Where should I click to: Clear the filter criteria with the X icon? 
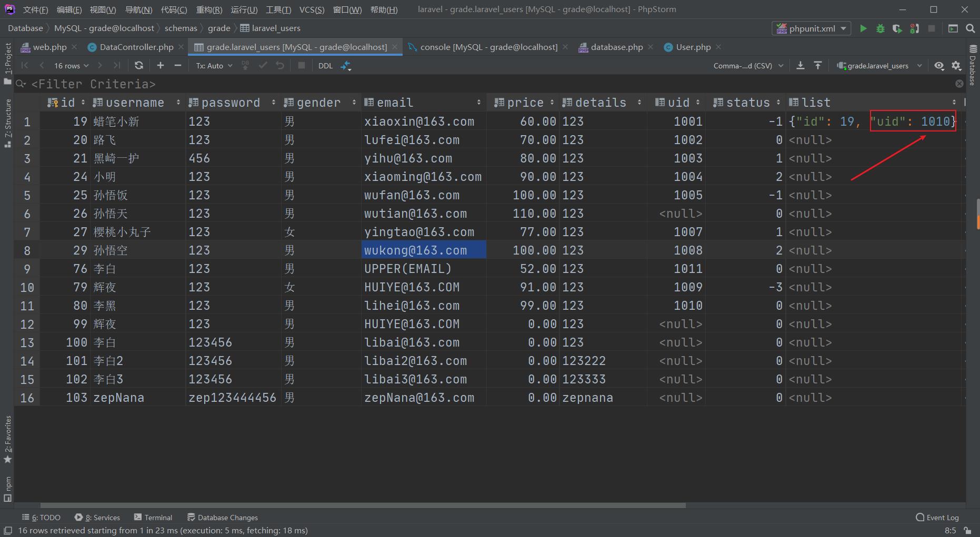pyautogui.click(x=959, y=84)
